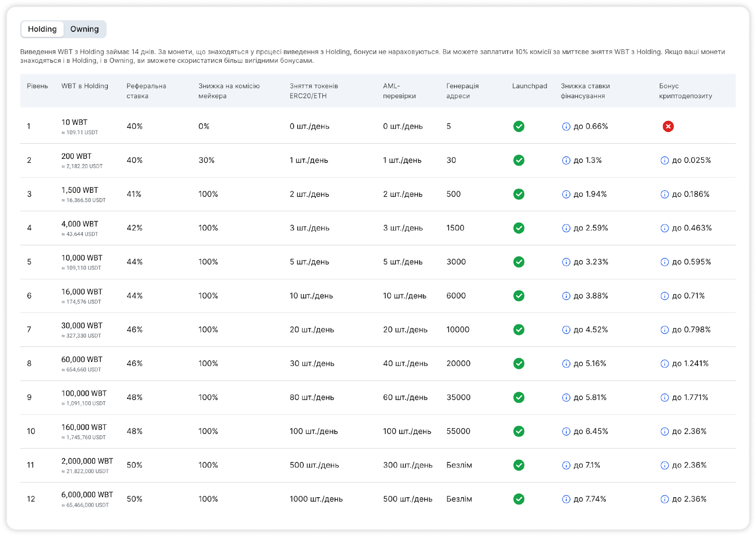The height and width of the screenshot is (536, 756).
Task: Click Launchpad checkmark in 6,000,000 WBT row
Action: pos(519,499)
